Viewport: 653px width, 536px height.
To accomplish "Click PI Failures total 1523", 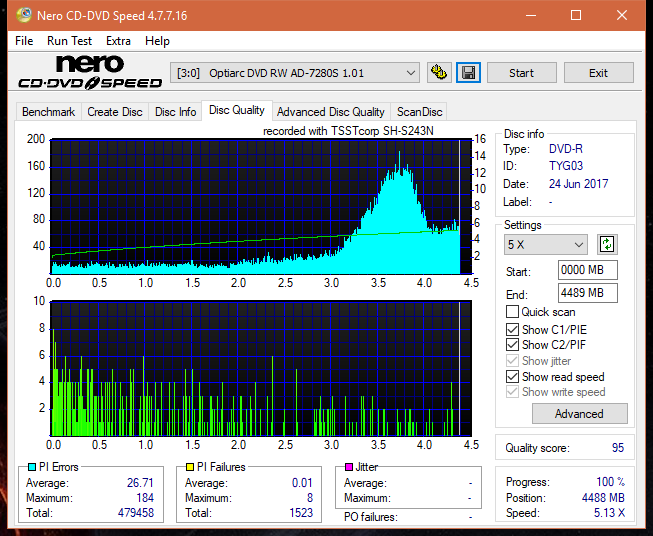I will (x=301, y=513).
